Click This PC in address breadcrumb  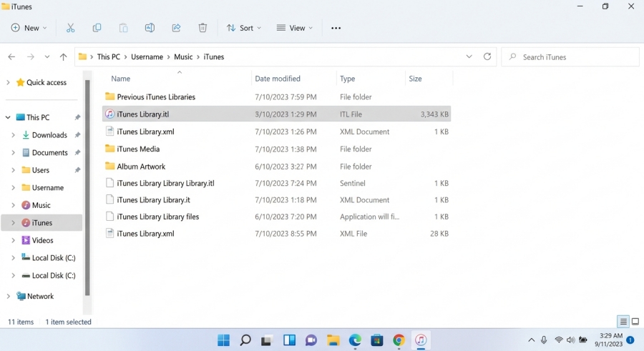tap(109, 56)
